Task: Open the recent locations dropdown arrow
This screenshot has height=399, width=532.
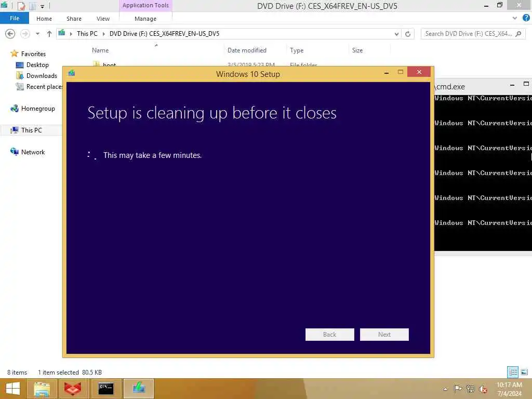Action: [37, 34]
